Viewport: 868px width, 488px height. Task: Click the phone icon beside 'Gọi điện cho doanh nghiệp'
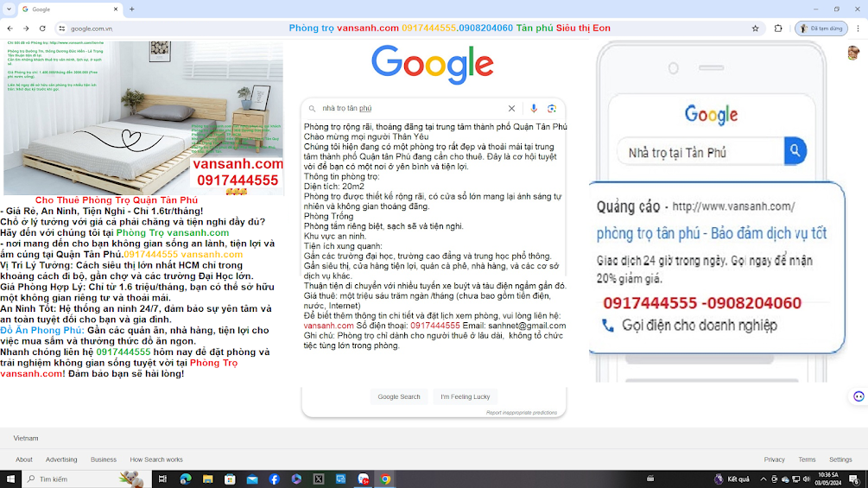click(x=608, y=326)
